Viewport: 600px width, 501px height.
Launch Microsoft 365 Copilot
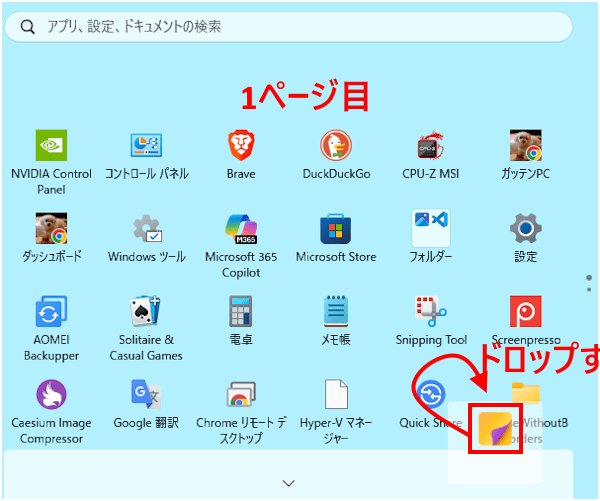tap(241, 228)
